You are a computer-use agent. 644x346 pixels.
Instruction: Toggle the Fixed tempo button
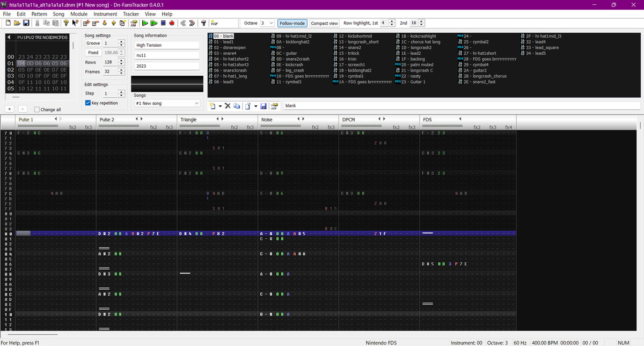pos(93,53)
